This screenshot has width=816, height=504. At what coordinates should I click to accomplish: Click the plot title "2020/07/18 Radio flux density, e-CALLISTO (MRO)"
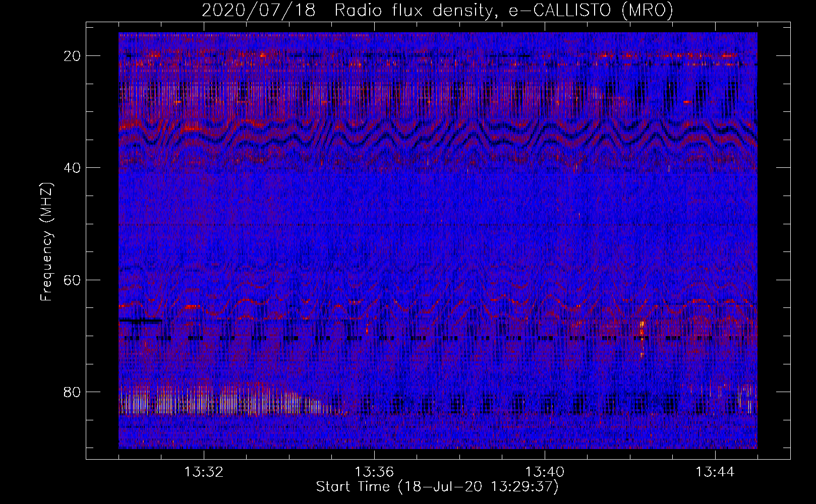tap(437, 10)
